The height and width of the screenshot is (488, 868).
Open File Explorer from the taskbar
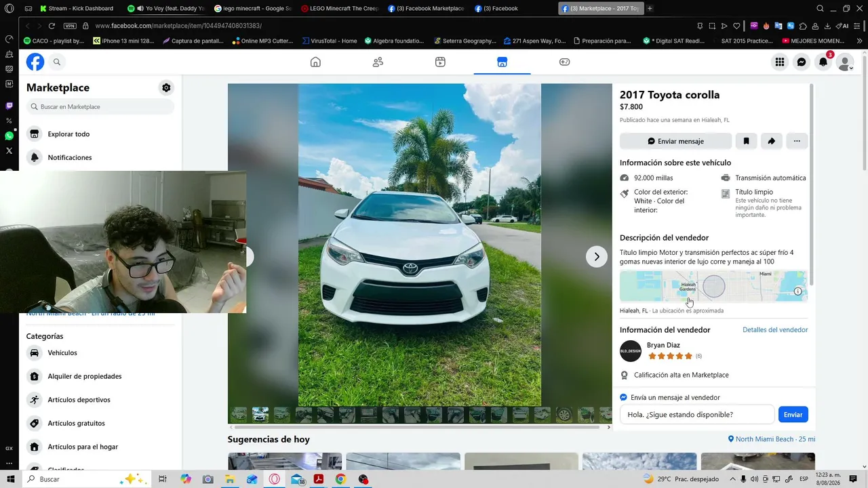[230, 479]
